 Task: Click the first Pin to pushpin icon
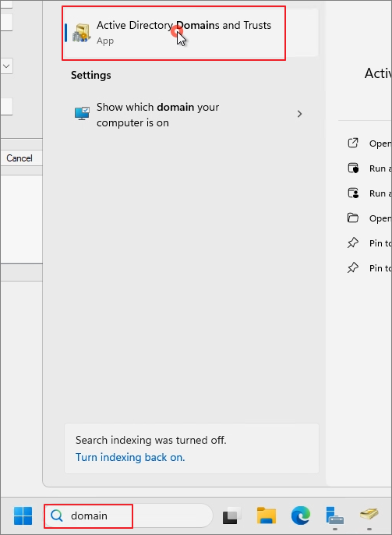tap(353, 243)
